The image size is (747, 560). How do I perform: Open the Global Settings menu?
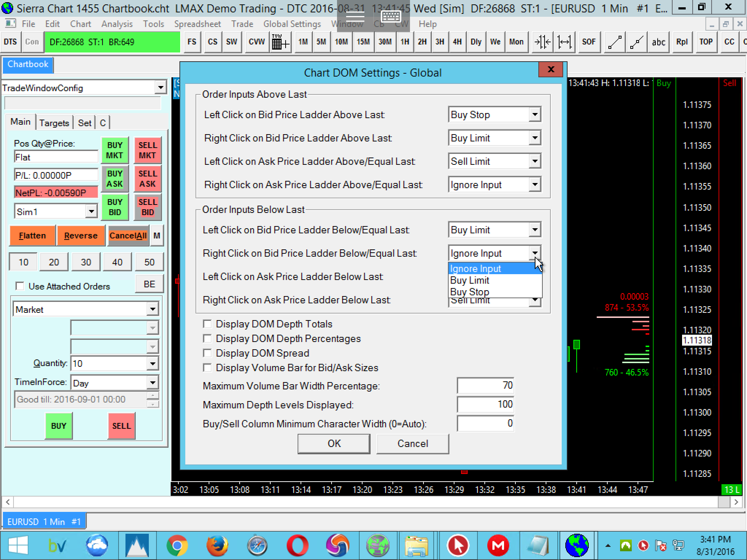292,24
